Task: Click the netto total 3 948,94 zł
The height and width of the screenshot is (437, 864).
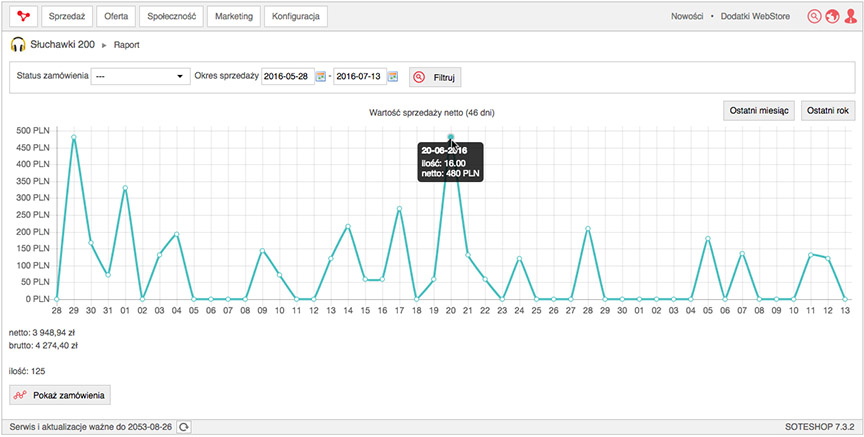Action: 44,333
